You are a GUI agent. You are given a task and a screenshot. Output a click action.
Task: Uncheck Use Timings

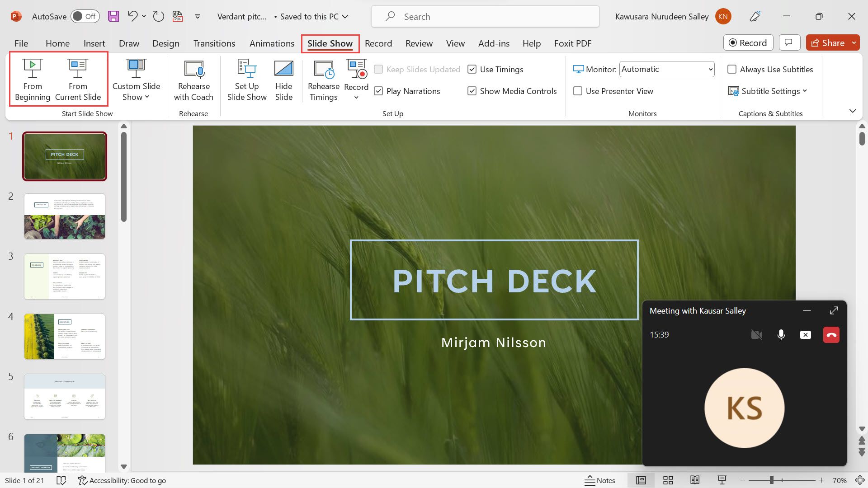click(x=472, y=69)
